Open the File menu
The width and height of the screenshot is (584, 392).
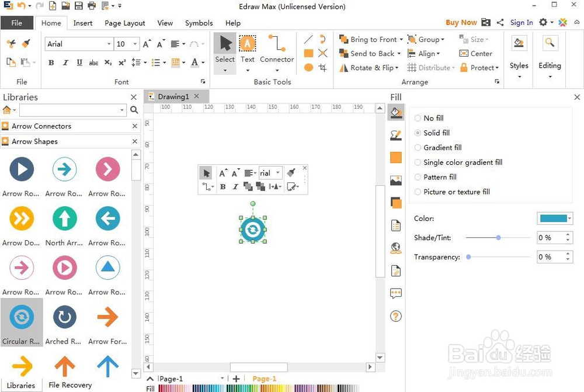pyautogui.click(x=17, y=23)
